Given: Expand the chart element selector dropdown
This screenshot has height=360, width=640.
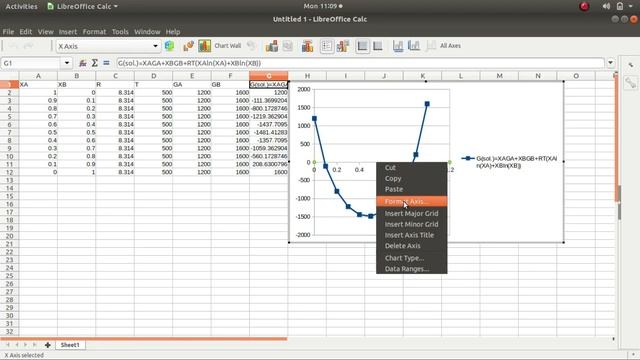Looking at the screenshot, I should [x=155, y=46].
